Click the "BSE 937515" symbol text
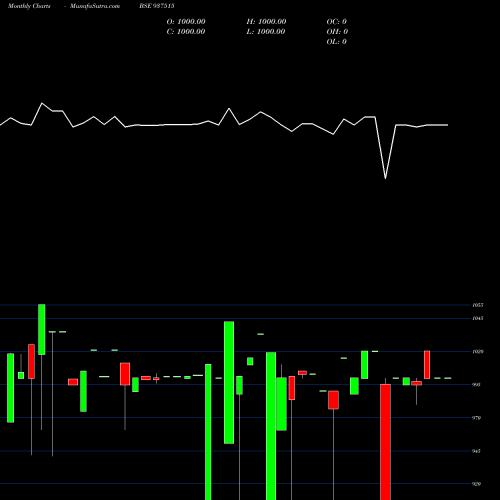The height and width of the screenshot is (500, 500). coord(157,6)
